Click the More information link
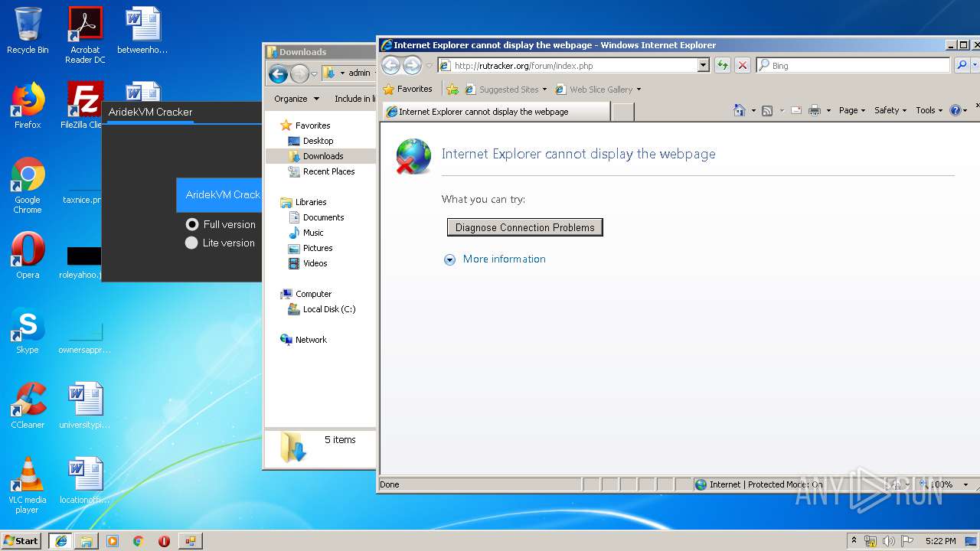Screen dimensions: 980x551 (505, 259)
